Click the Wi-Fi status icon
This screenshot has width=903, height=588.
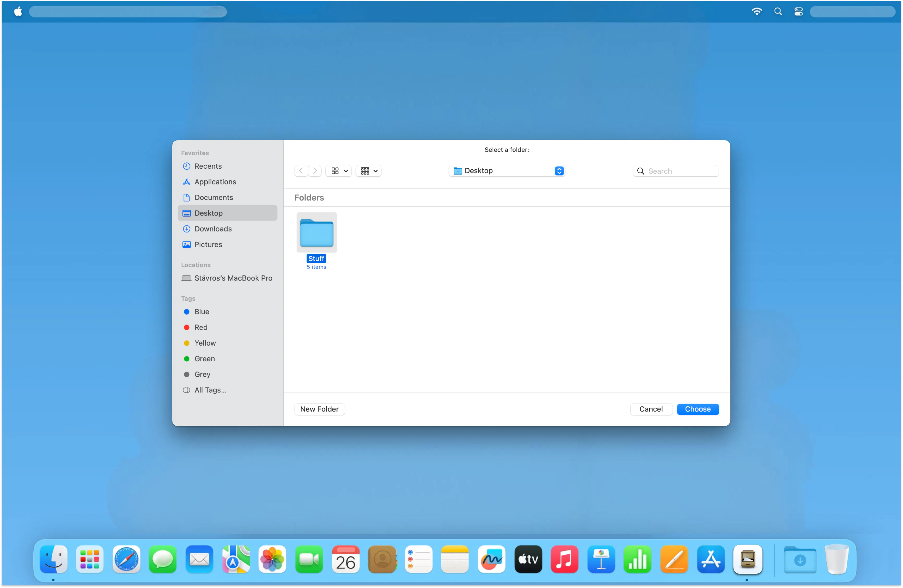[x=756, y=11]
